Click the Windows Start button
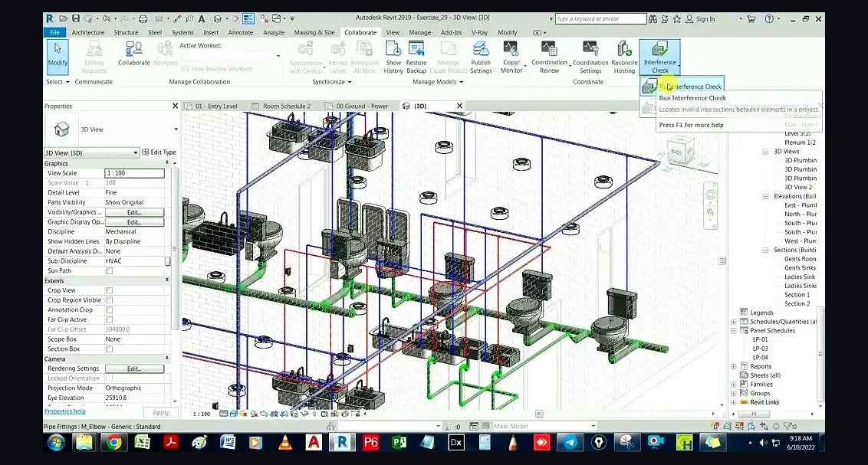Viewport: 868px width, 465px height. (x=56, y=442)
